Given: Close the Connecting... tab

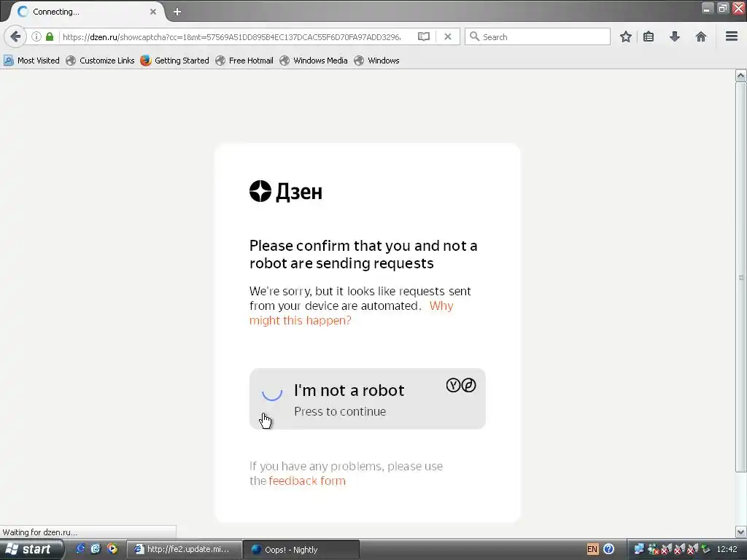Looking at the screenshot, I should [x=153, y=12].
